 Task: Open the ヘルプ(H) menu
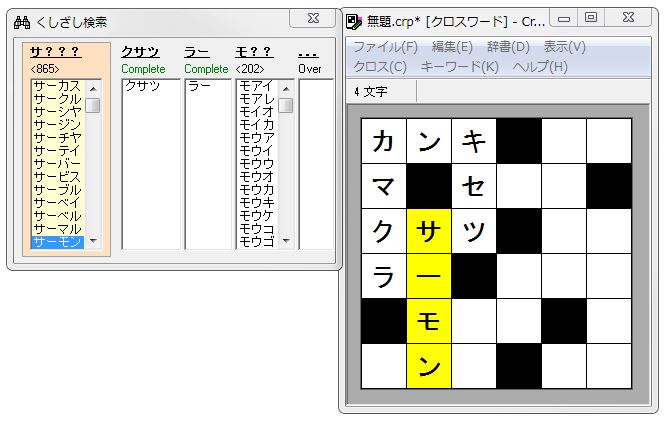pyautogui.click(x=540, y=67)
